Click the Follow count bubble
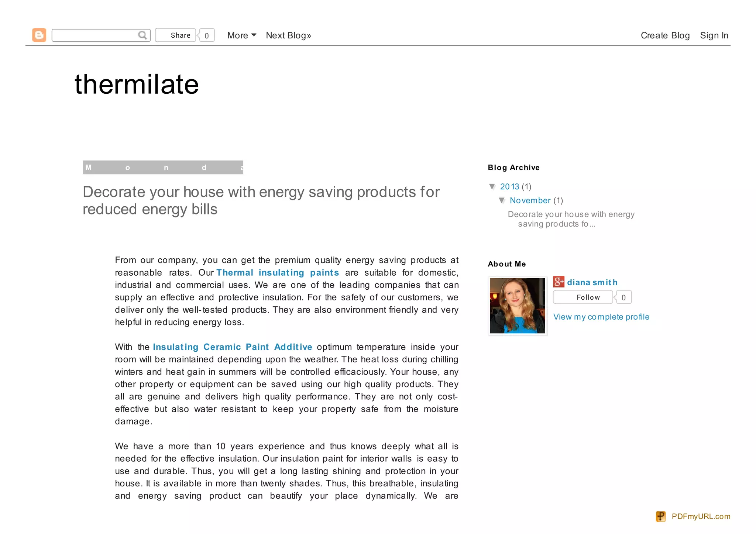The height and width of the screenshot is (534, 756). point(623,297)
